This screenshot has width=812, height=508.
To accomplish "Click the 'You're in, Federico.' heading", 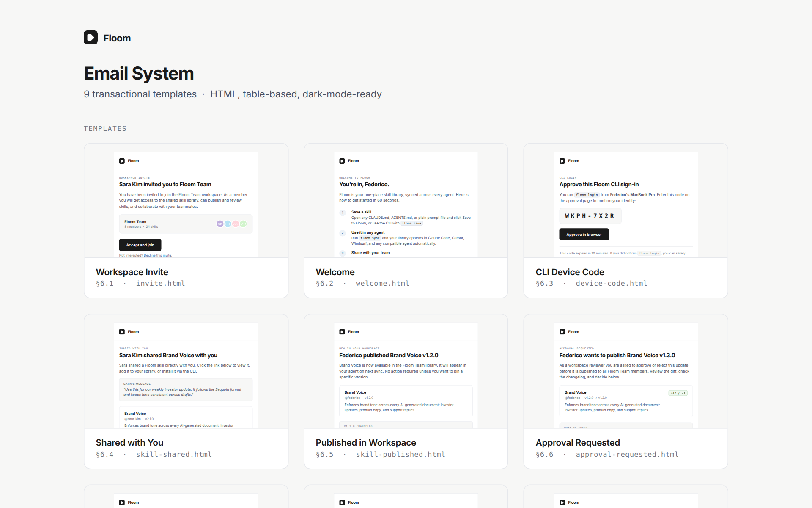I will pyautogui.click(x=364, y=185).
